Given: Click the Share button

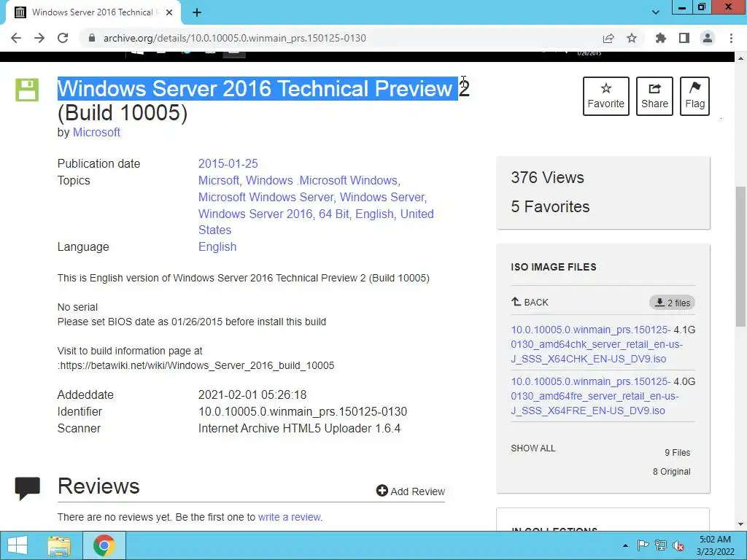Looking at the screenshot, I should [654, 96].
